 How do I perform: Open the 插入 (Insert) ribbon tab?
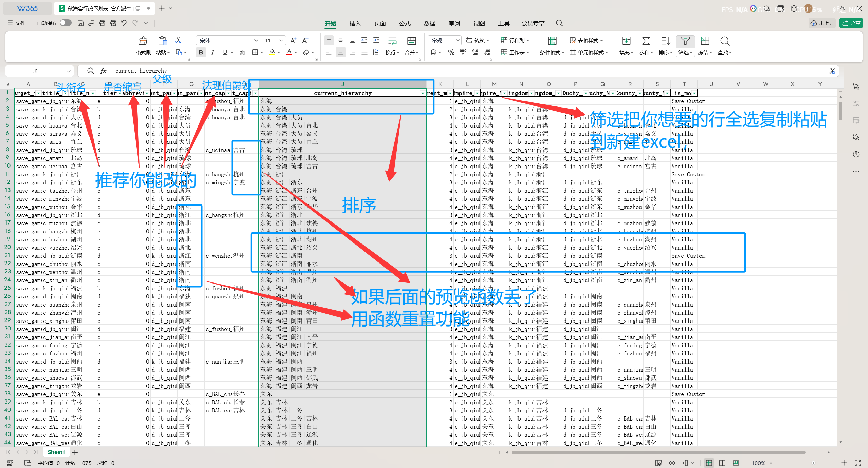[x=355, y=23]
